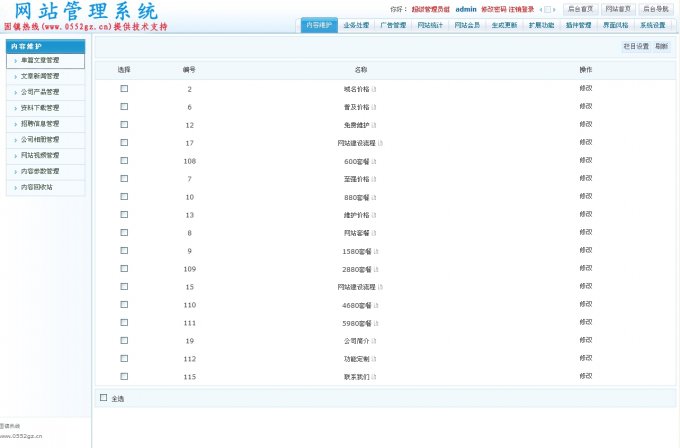Click the 编号 column header
This screenshot has height=448, width=680.
tap(189, 69)
